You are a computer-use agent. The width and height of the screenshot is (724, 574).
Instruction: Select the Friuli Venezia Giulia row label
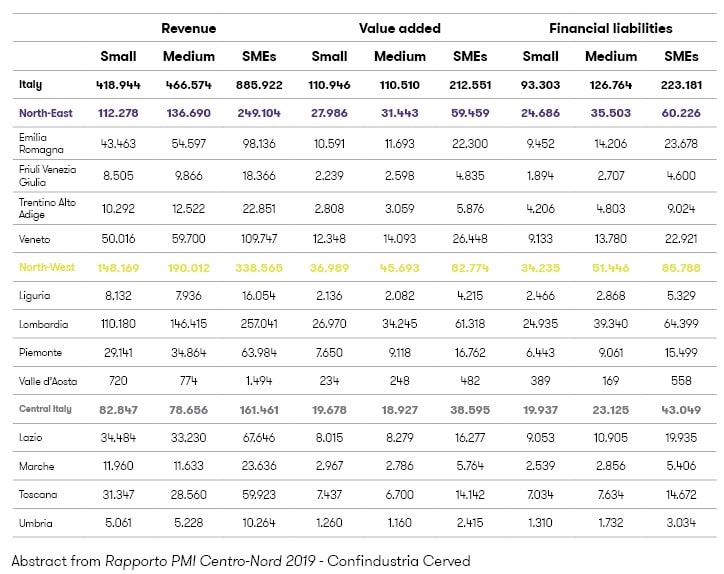point(48,176)
